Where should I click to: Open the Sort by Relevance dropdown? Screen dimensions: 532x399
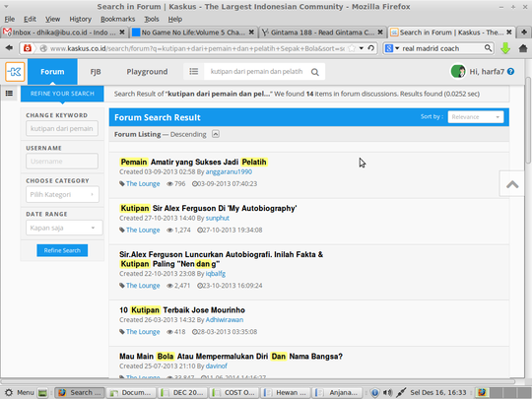pyautogui.click(x=476, y=117)
